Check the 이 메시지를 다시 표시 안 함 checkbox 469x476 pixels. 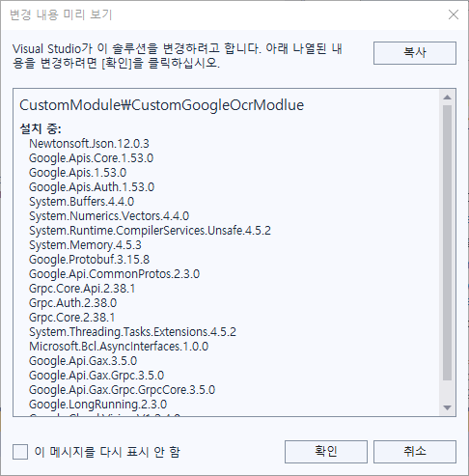tap(20, 452)
